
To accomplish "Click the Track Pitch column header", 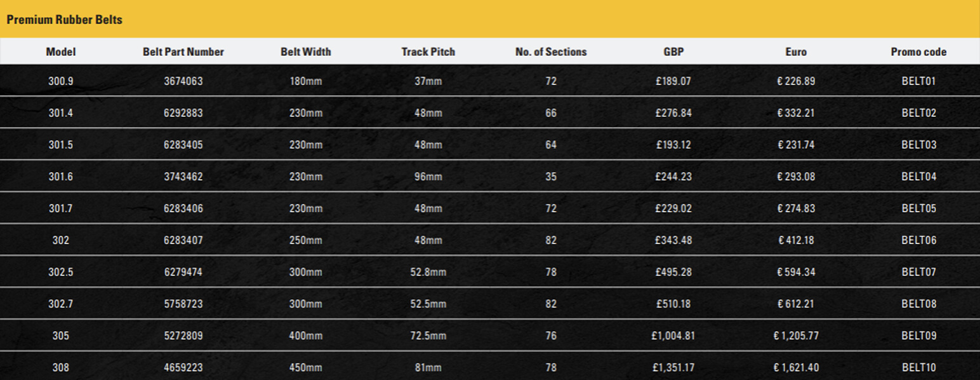I will click(428, 52).
